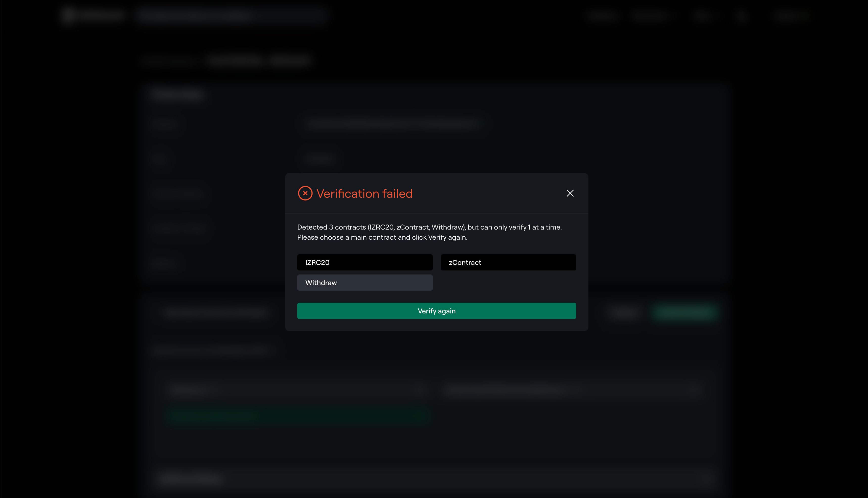Toggle the zContract contract selection

click(508, 262)
